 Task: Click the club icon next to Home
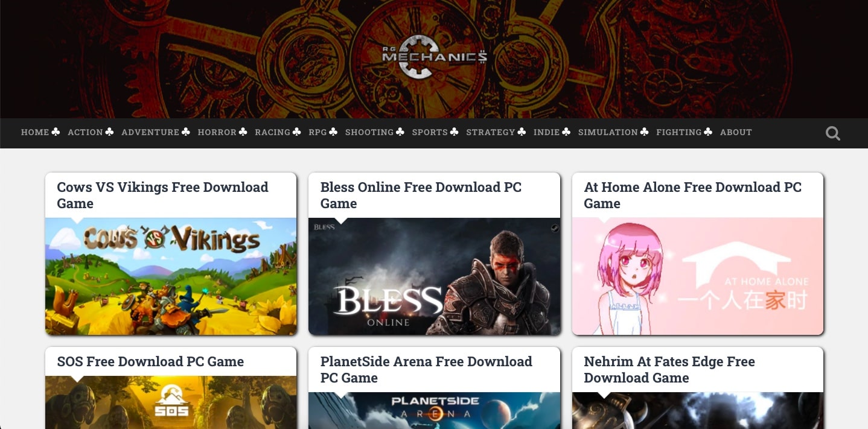pyautogui.click(x=56, y=132)
